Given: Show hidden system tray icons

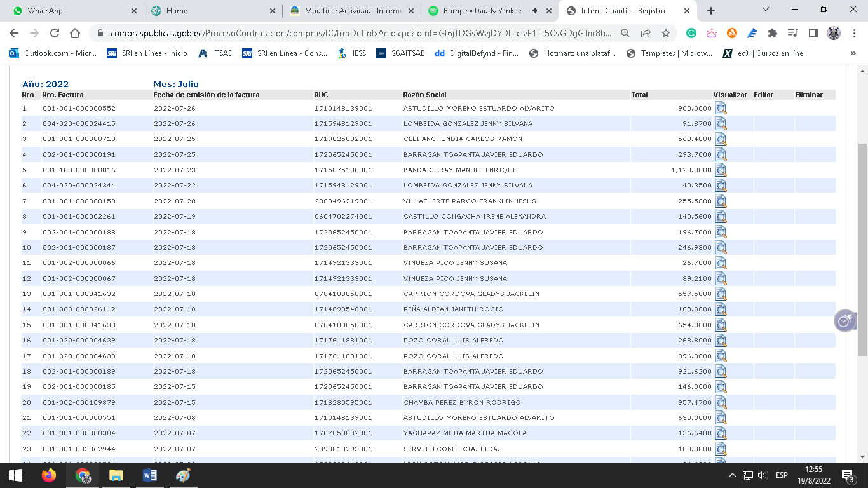Looking at the screenshot, I should click(x=733, y=475).
